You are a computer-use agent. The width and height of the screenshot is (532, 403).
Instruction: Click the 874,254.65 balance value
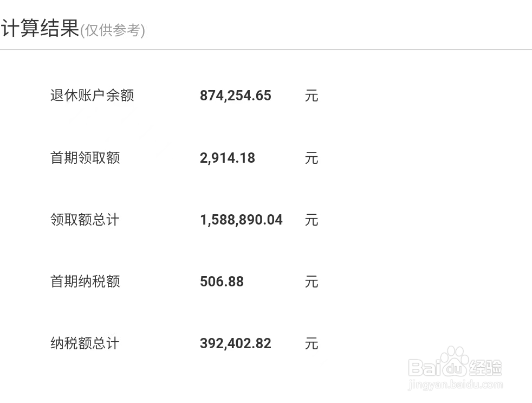(236, 95)
